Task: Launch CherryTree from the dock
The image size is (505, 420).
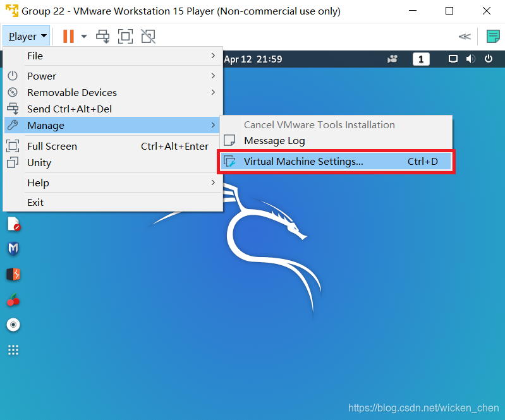Action: click(x=13, y=300)
